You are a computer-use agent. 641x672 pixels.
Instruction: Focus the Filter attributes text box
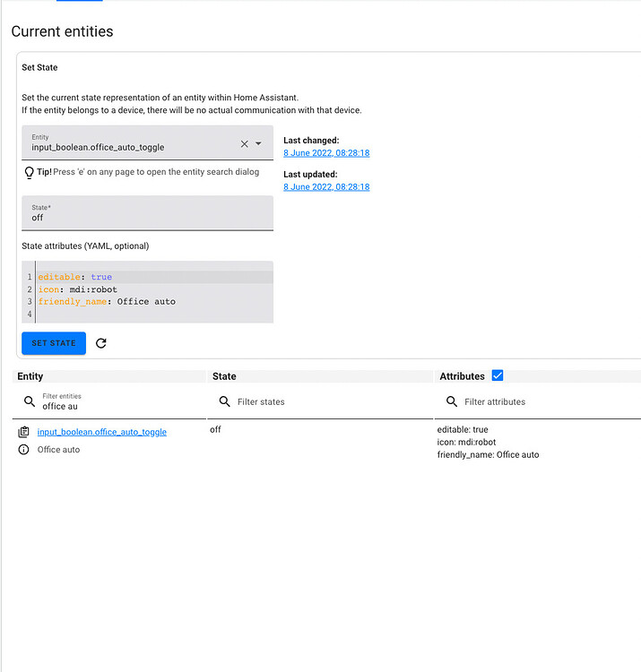547,402
